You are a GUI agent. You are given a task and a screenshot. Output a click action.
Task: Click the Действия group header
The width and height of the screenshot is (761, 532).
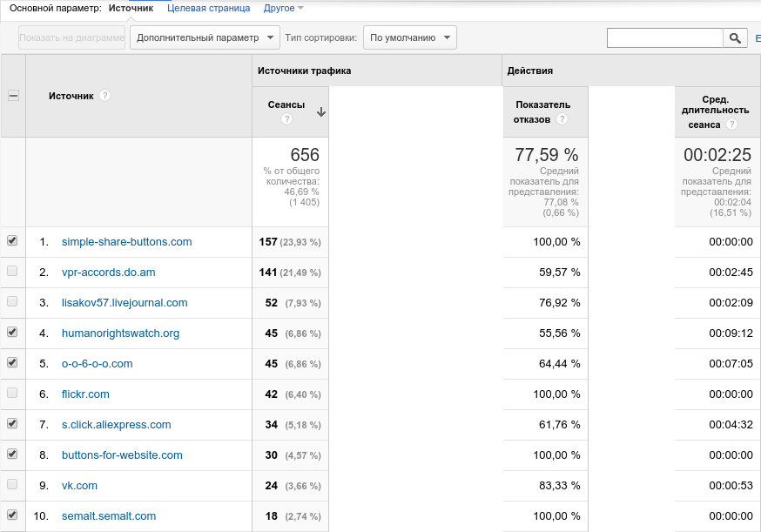pyautogui.click(x=530, y=71)
